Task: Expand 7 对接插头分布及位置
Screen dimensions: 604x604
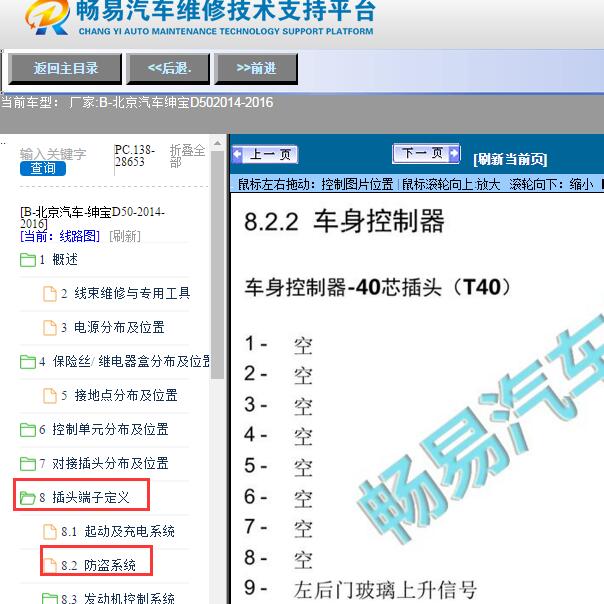Action: [104, 463]
